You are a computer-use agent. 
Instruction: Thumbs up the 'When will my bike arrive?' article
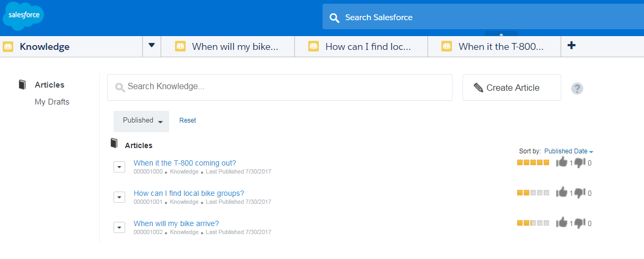tap(561, 223)
